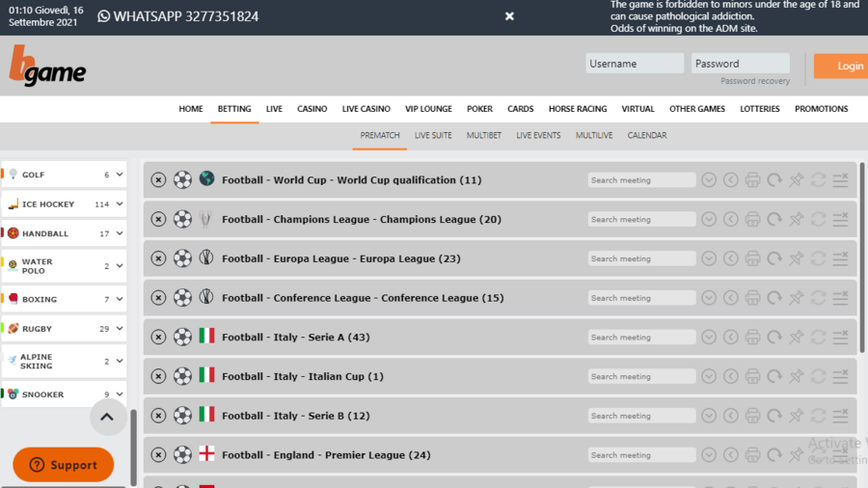Click the scroll-to-top arrow button
Viewport: 868px width, 488px height.
click(x=107, y=417)
